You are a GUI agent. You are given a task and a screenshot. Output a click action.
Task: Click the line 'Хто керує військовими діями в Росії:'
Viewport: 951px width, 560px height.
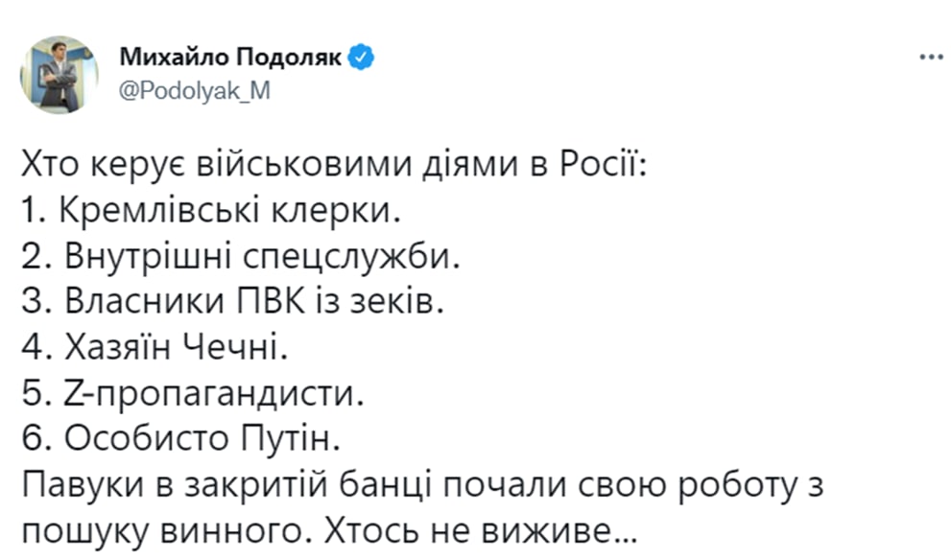pyautogui.click(x=335, y=165)
